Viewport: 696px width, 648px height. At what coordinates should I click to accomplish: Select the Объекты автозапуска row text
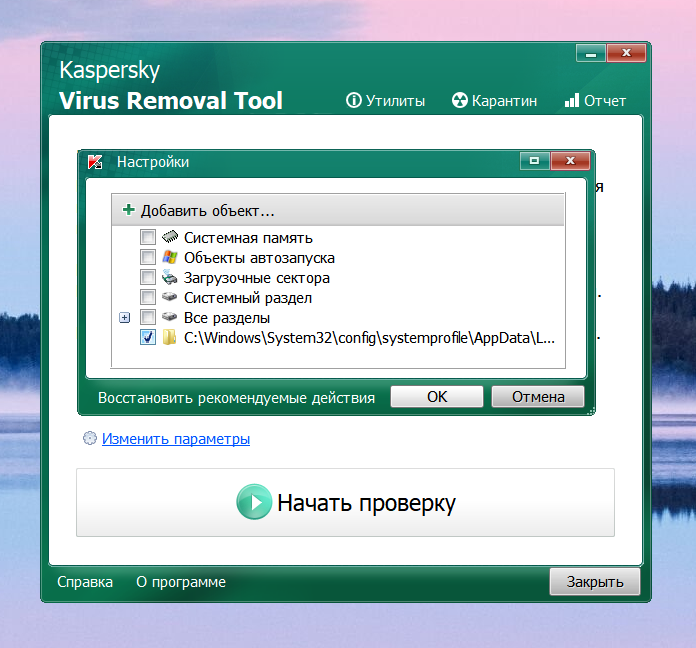259,258
